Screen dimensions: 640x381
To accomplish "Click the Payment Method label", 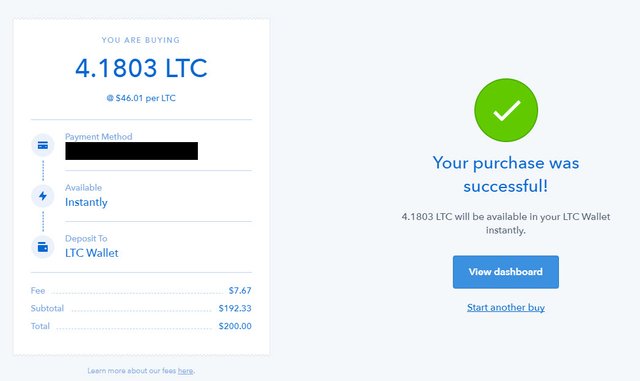I will 99,136.
